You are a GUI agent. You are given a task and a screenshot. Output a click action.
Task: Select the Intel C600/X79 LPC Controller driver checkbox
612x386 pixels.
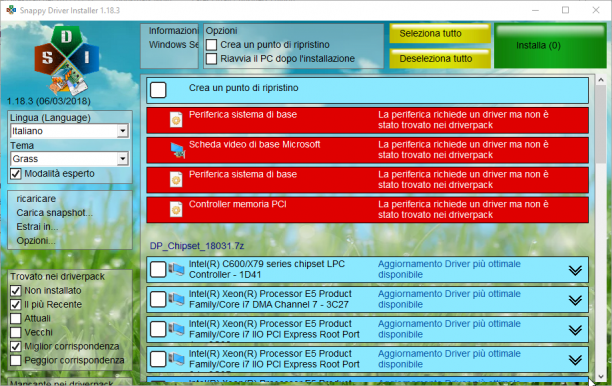tap(158, 269)
